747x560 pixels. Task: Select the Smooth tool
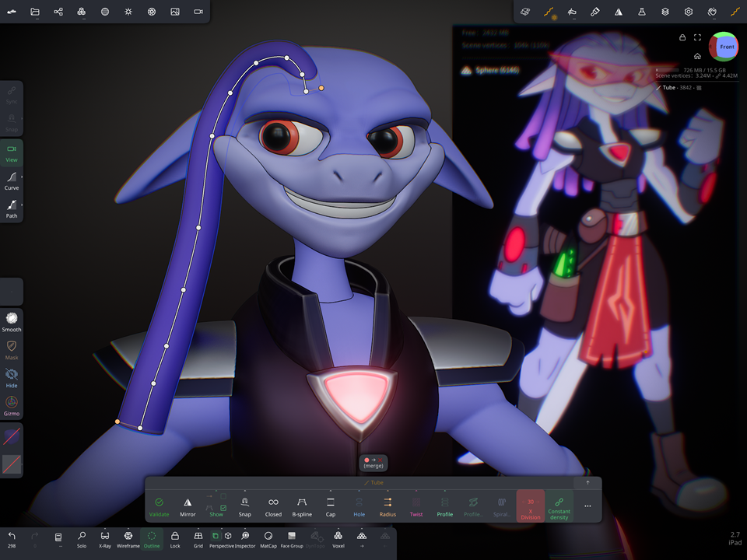click(x=12, y=322)
